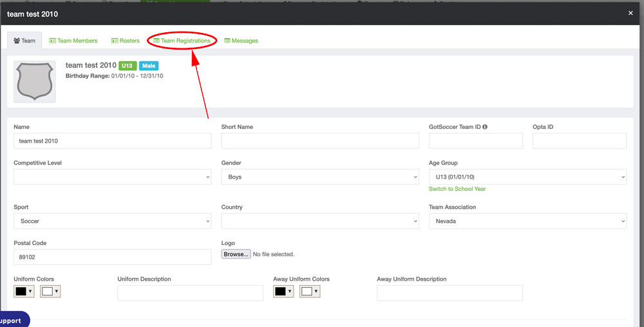644x327 pixels.
Task: Click the Support button
Action: coord(12,321)
